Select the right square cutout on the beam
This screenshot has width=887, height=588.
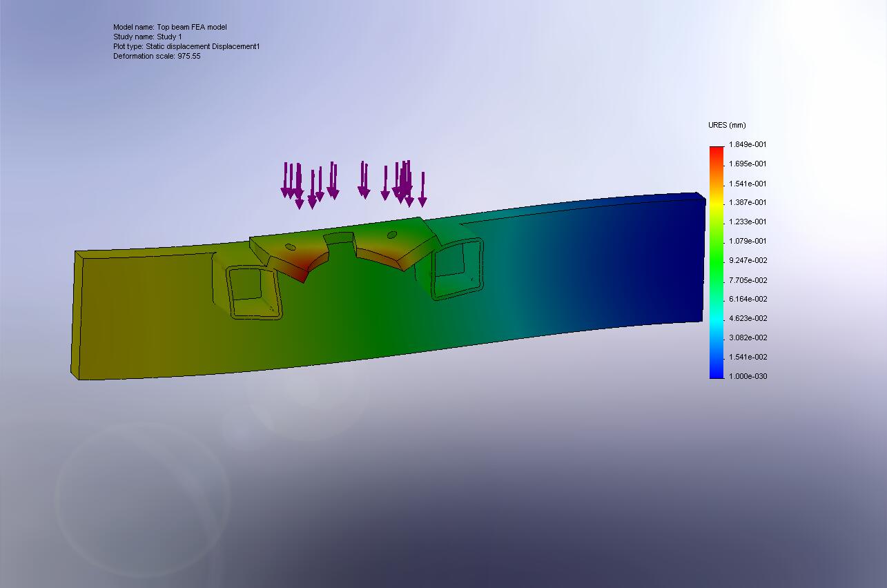(x=457, y=269)
